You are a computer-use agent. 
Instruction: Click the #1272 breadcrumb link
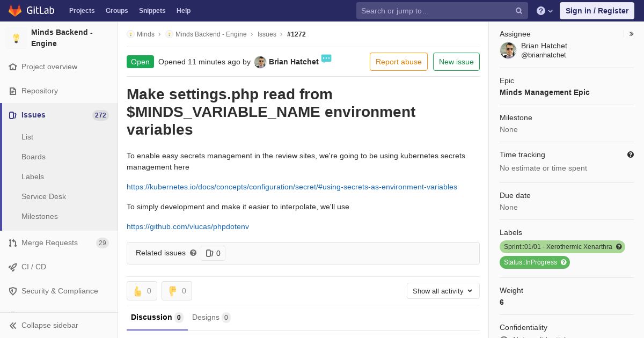(296, 34)
